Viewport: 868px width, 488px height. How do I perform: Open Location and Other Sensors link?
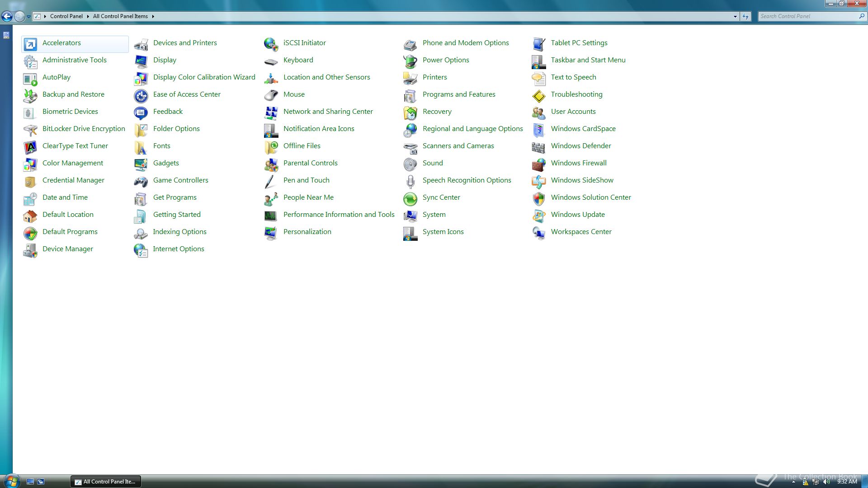(327, 77)
